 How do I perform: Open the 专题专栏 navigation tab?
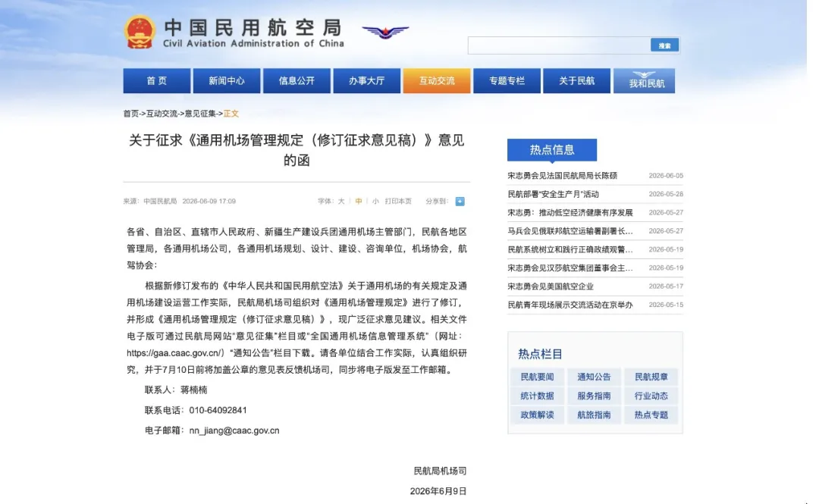coord(507,81)
